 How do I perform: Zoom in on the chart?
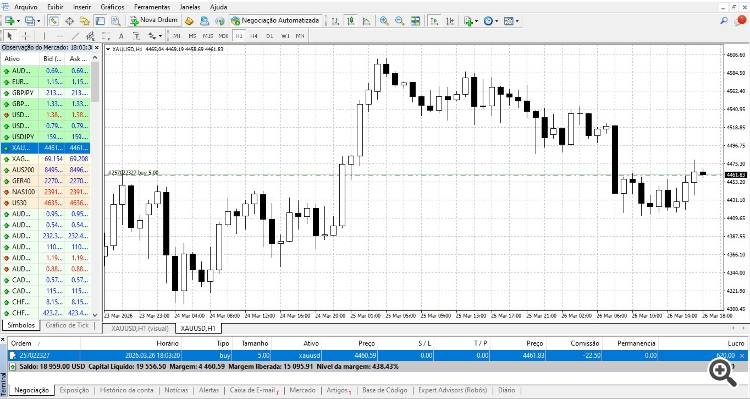coord(384,21)
